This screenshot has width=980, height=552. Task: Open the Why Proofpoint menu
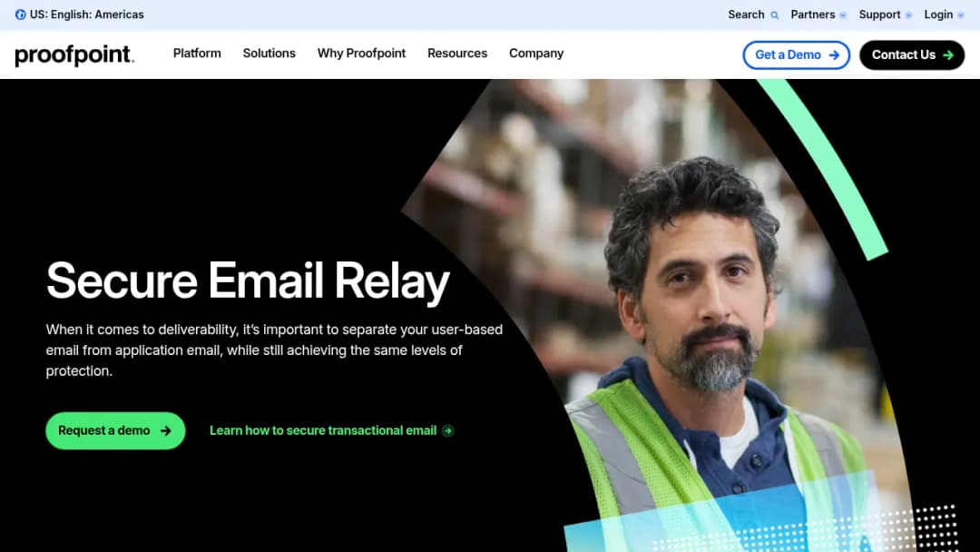click(x=361, y=54)
